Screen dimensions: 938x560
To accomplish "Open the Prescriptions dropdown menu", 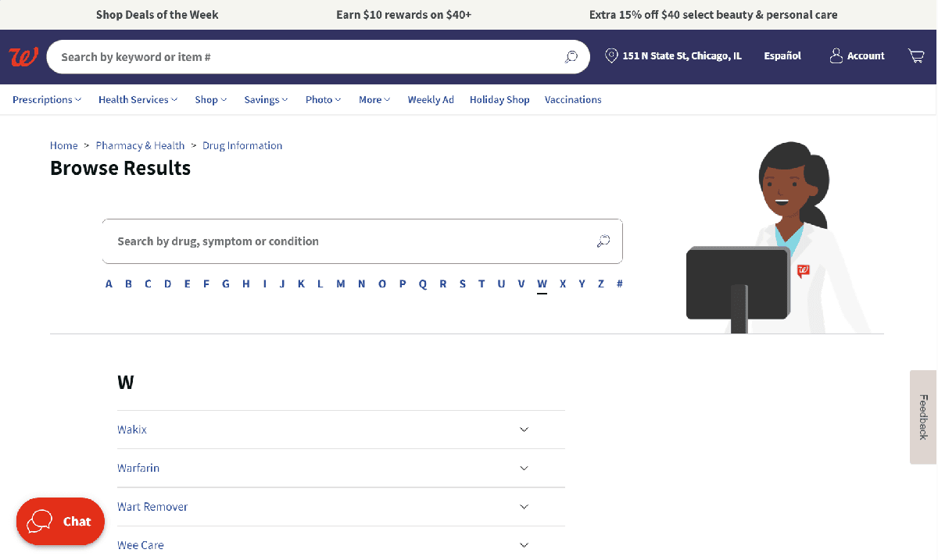I will (x=47, y=100).
